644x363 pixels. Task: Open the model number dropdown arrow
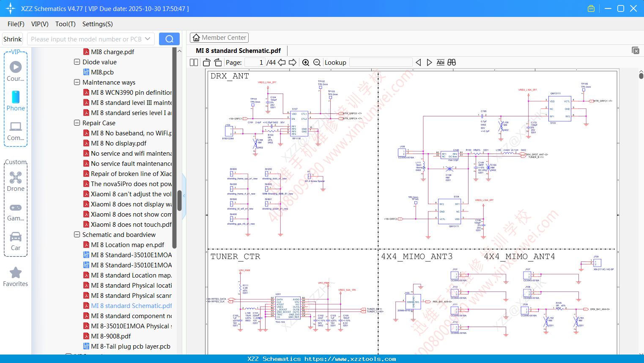pyautogui.click(x=149, y=38)
